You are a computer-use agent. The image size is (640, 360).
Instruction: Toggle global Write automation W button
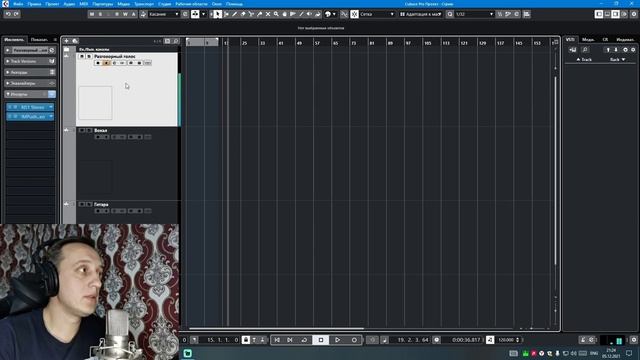tap(125, 14)
